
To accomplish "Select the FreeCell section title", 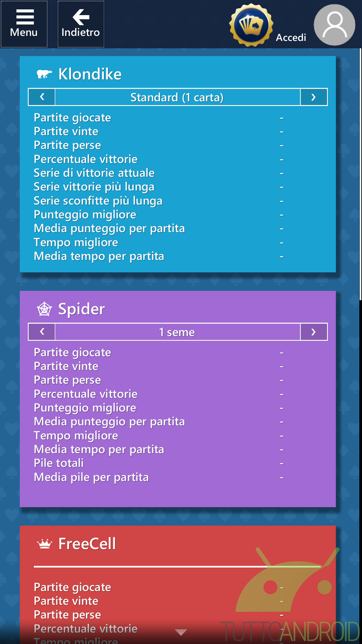I will [x=87, y=544].
